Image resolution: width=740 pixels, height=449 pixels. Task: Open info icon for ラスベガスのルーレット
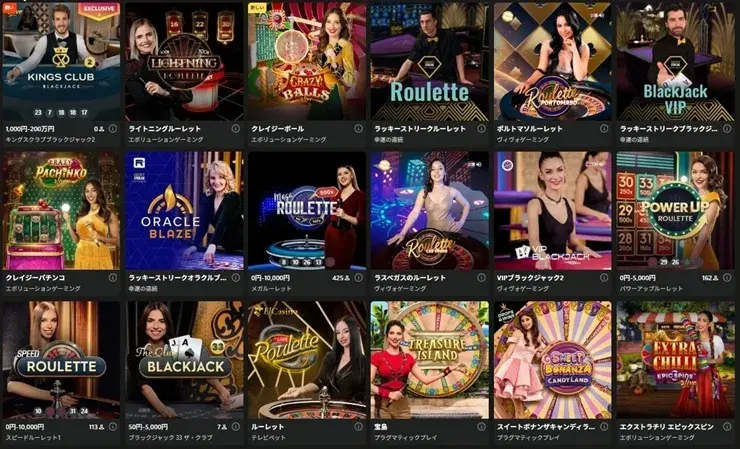click(x=481, y=278)
